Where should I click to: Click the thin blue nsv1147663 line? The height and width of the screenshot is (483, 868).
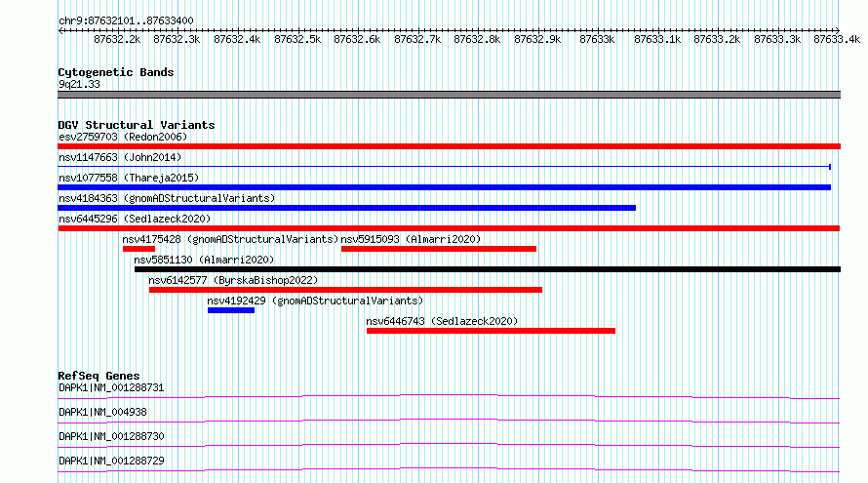point(445,167)
